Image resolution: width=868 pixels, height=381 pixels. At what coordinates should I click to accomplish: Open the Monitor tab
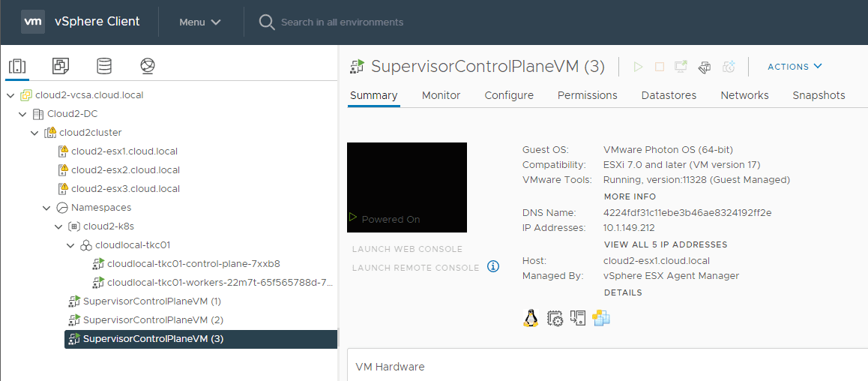click(441, 95)
